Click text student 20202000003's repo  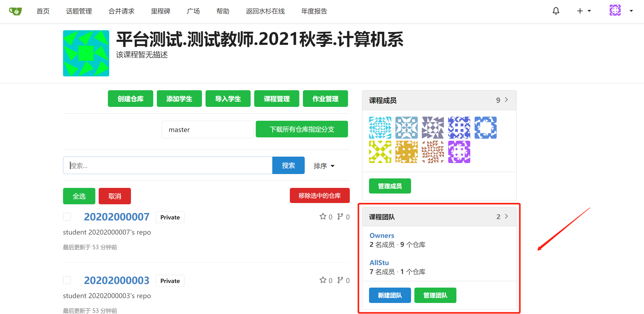tap(107, 296)
